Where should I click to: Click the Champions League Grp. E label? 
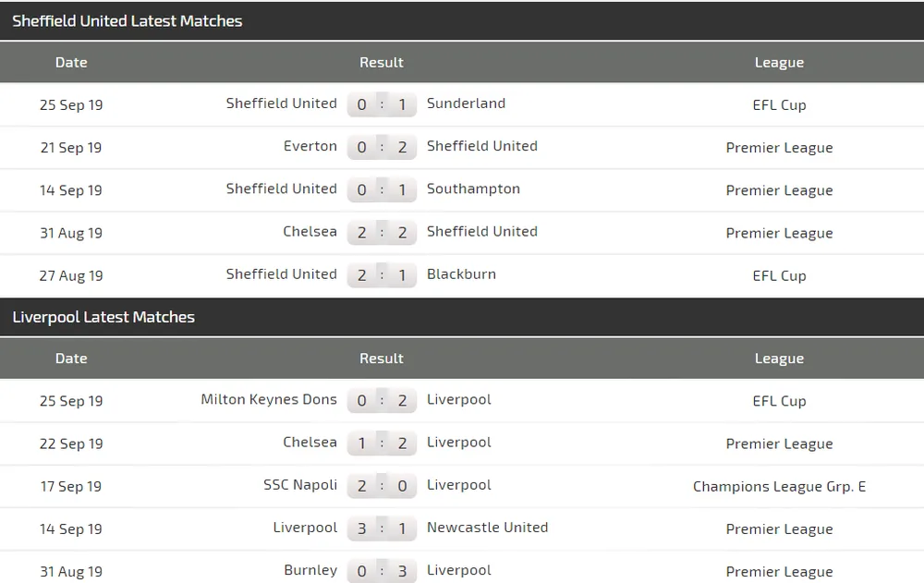tap(779, 486)
